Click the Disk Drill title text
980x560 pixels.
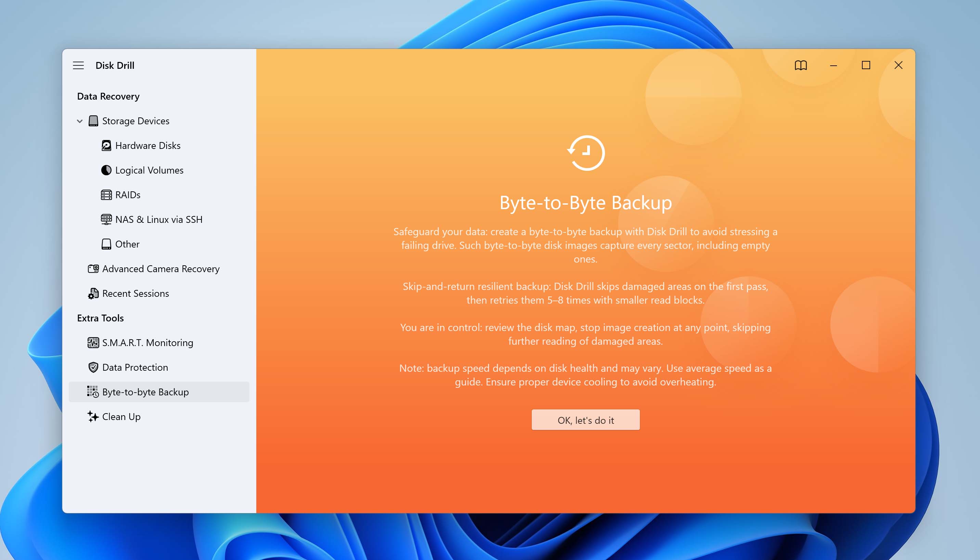115,65
